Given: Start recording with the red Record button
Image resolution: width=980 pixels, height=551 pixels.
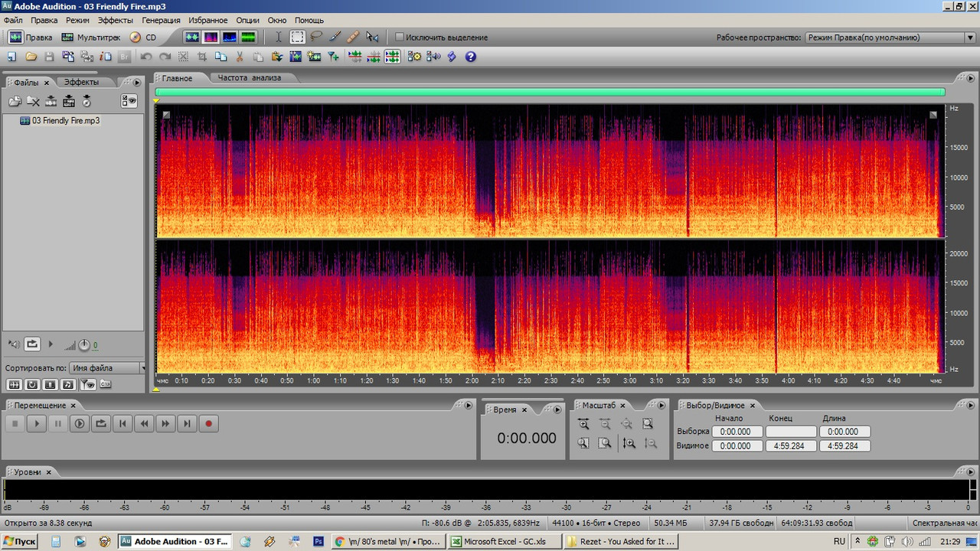Looking at the screenshot, I should point(208,423).
